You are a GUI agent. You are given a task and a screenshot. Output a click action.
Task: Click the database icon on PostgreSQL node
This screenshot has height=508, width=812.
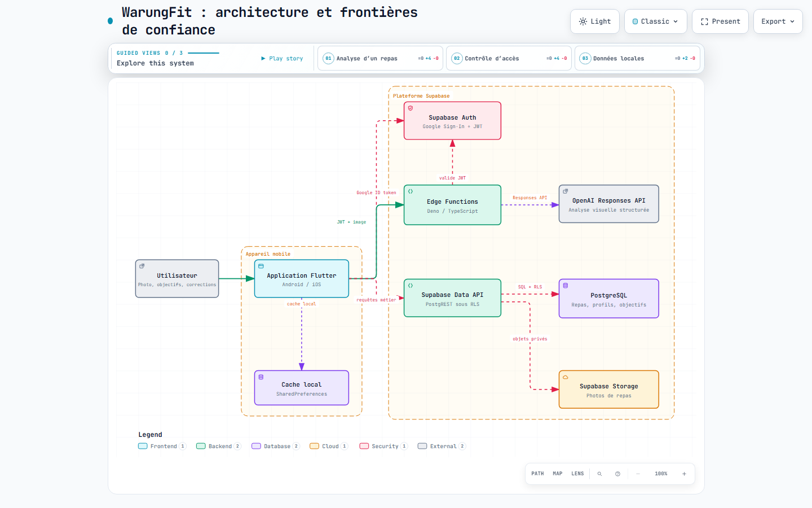(566, 286)
